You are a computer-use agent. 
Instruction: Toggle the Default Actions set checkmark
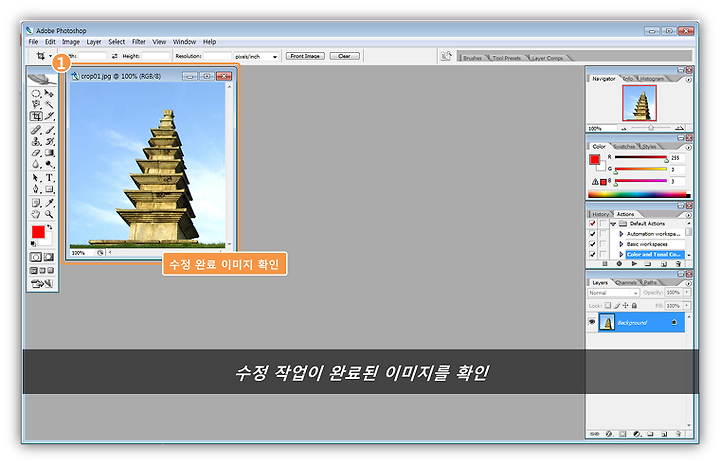coord(592,224)
